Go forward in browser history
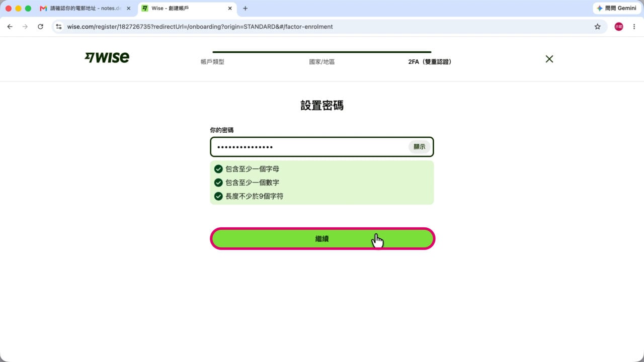The image size is (644, 362). (x=25, y=27)
